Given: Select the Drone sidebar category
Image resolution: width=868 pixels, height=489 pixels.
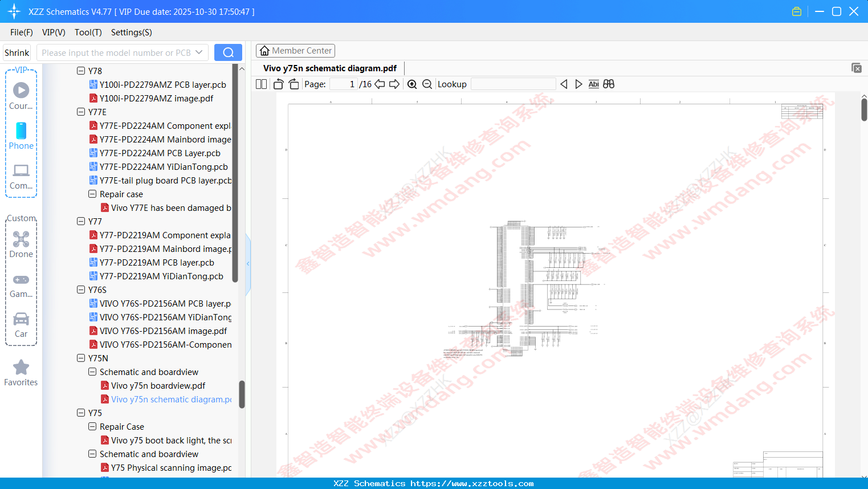Looking at the screenshot, I should [x=21, y=244].
